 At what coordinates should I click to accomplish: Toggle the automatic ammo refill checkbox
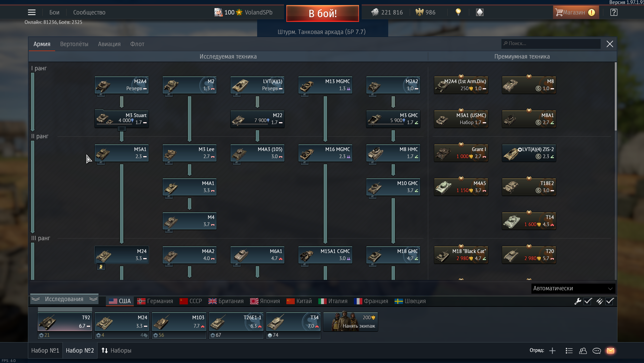pyautogui.click(x=610, y=301)
